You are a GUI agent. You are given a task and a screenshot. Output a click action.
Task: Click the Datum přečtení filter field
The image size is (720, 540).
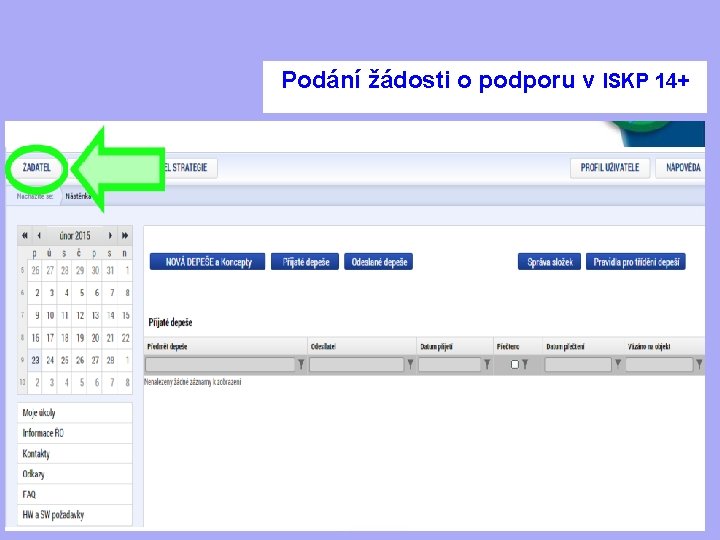point(578,365)
